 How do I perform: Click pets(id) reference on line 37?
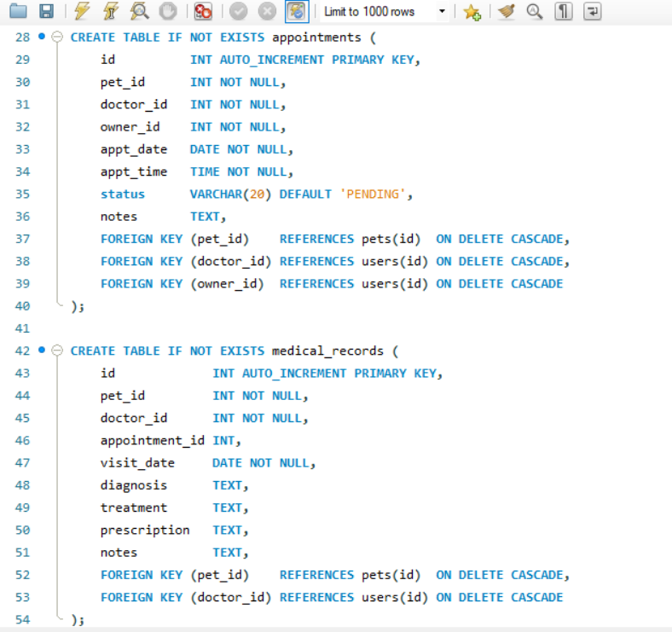(x=391, y=239)
